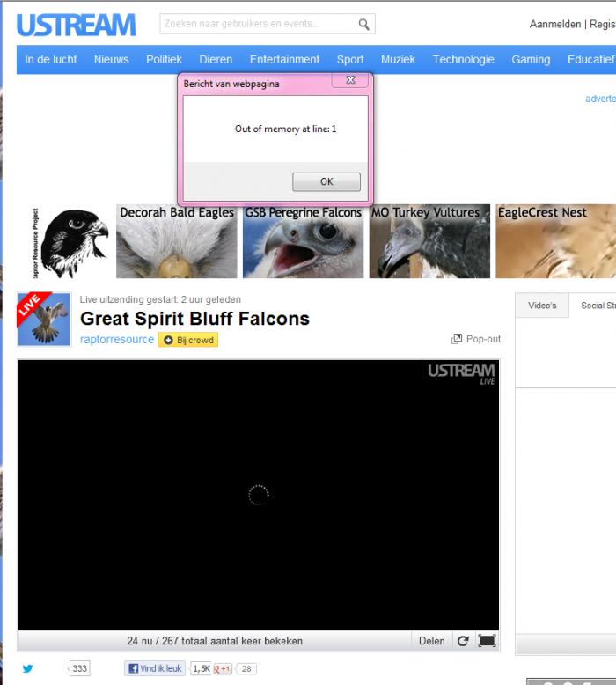Image resolution: width=616 pixels, height=685 pixels.
Task: Open the In de lucht menu
Action: 51,59
